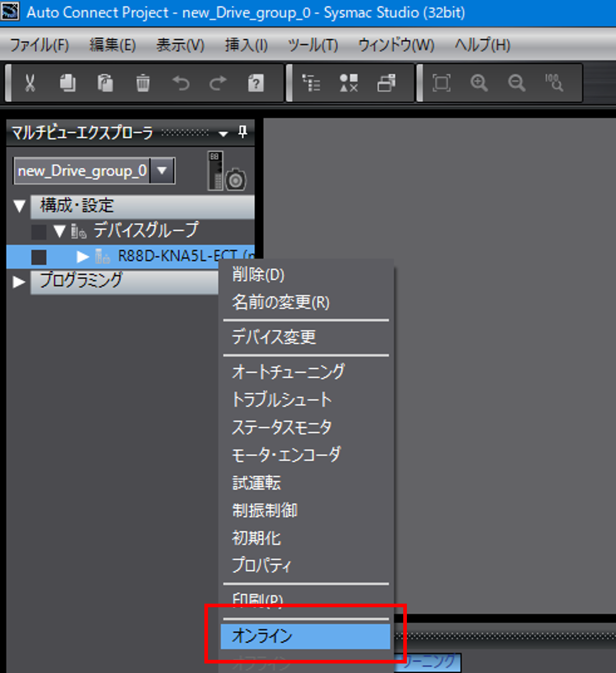
Task: Click the device camera icon in explorer
Action: click(227, 171)
